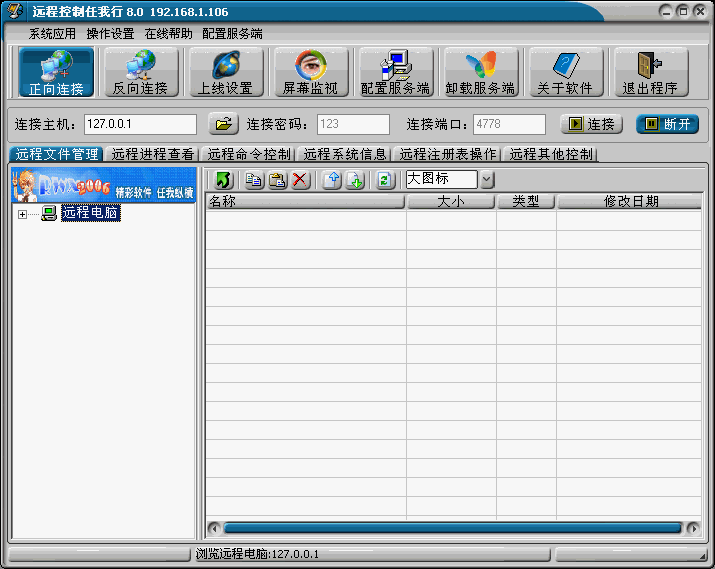Viewport: 715px width, 569px height.
Task: Click 卸载服务端 uninstall server icon
Action: point(480,72)
